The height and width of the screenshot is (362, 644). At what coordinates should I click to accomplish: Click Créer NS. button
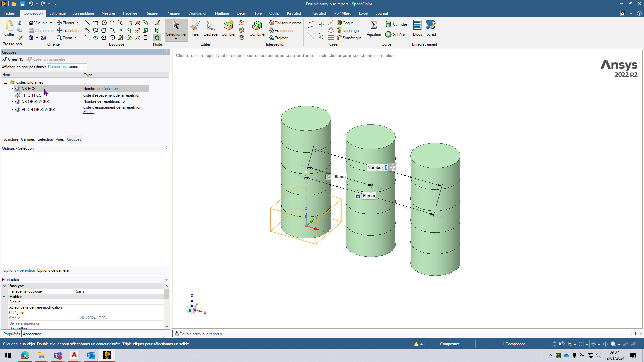pos(13,59)
